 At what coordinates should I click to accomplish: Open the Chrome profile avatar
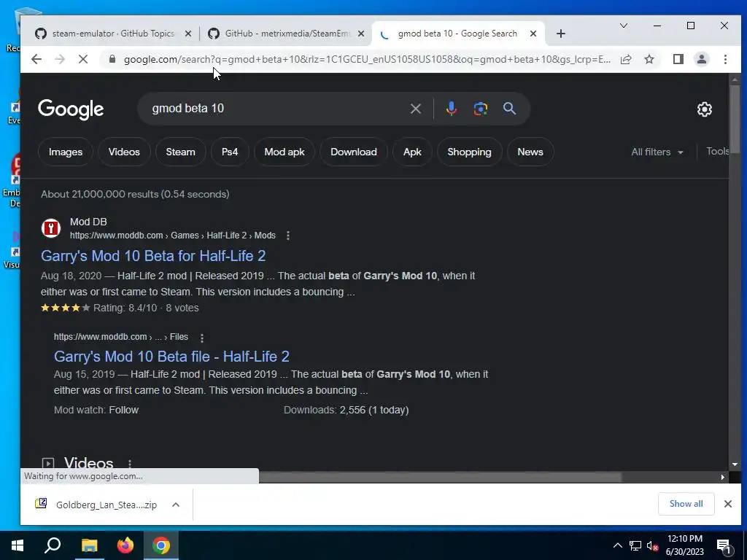pos(701,59)
